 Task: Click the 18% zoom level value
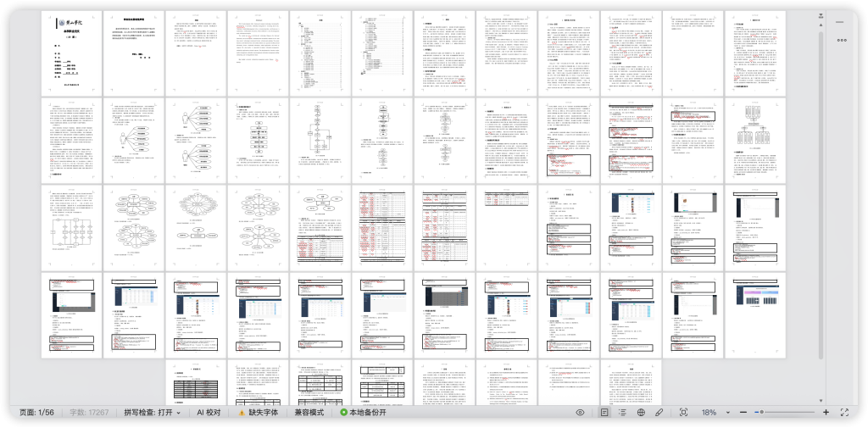tap(709, 413)
